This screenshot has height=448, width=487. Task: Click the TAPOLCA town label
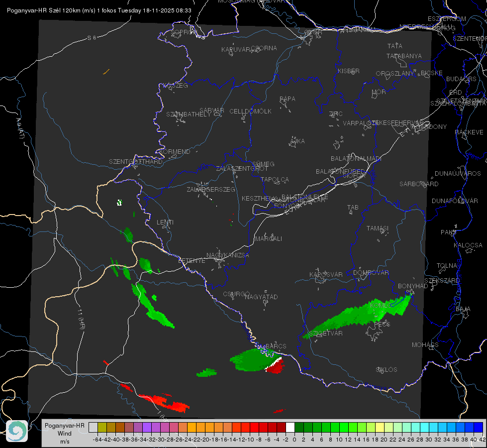point(275,179)
